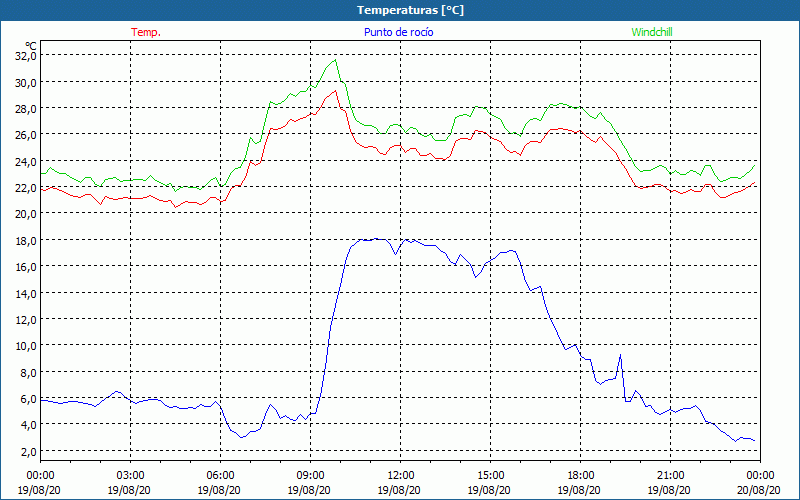Image resolution: width=800 pixels, height=500 pixels.
Task: Click the 22,0 y-axis value
Action: tap(26, 188)
